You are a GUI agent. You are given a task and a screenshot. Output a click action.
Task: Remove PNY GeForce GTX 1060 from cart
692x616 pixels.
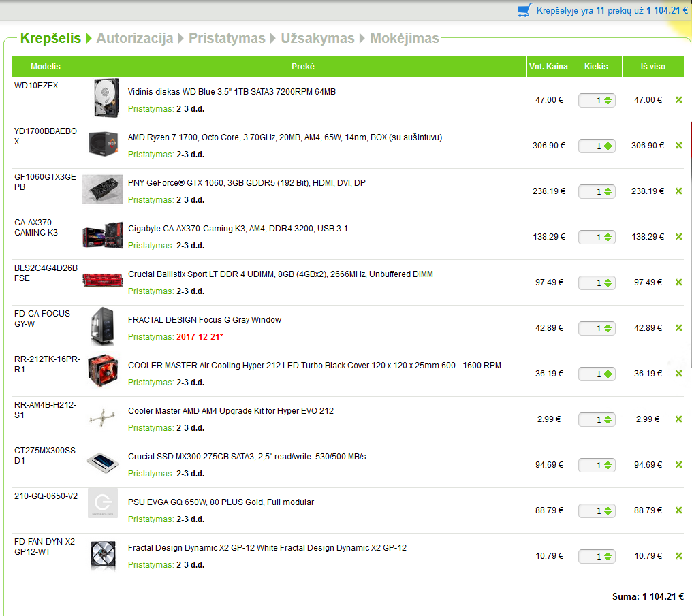679,191
